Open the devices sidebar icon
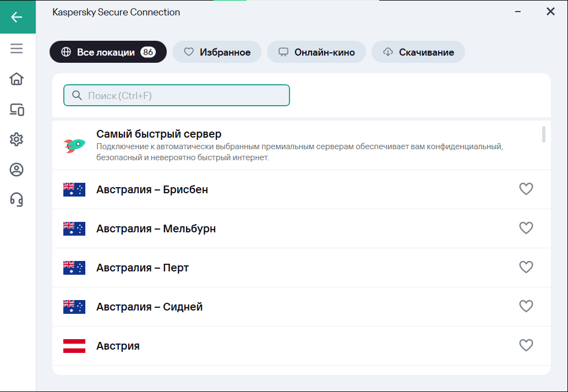 pyautogui.click(x=17, y=110)
